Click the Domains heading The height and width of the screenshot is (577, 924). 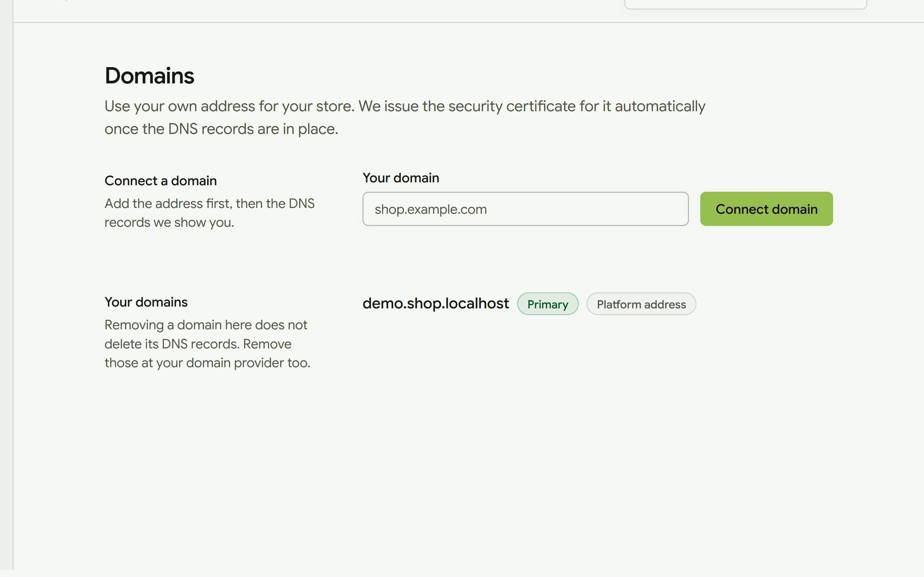pos(149,75)
